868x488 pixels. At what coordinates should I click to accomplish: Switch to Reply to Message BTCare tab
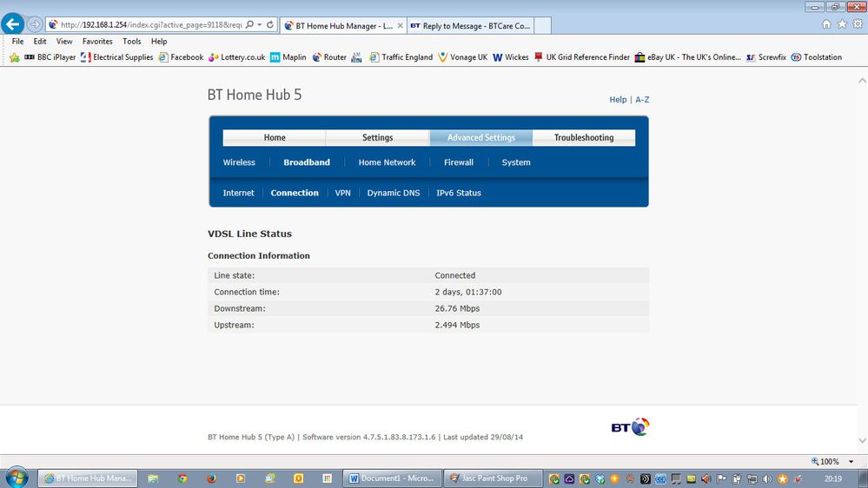(471, 26)
